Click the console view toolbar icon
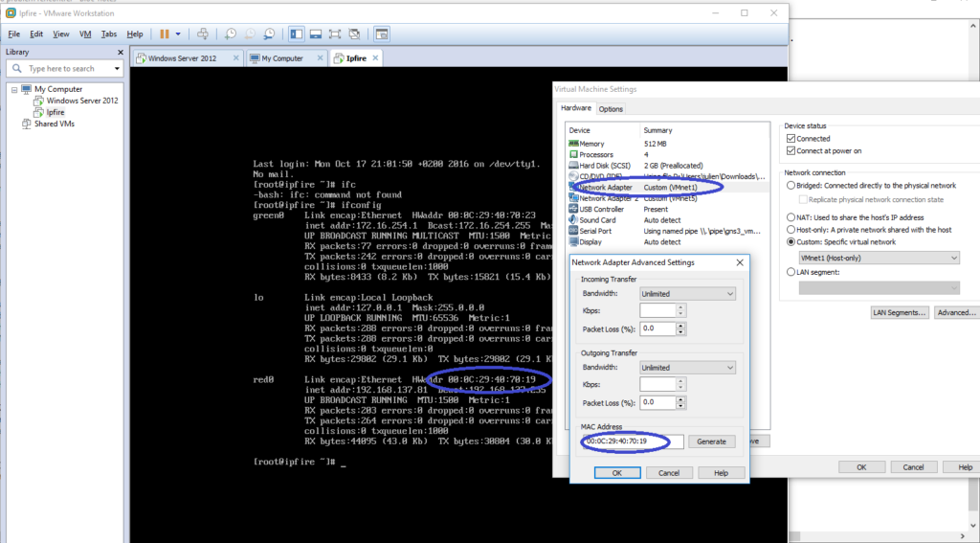Screen dimensions: 980x543 (x=382, y=34)
